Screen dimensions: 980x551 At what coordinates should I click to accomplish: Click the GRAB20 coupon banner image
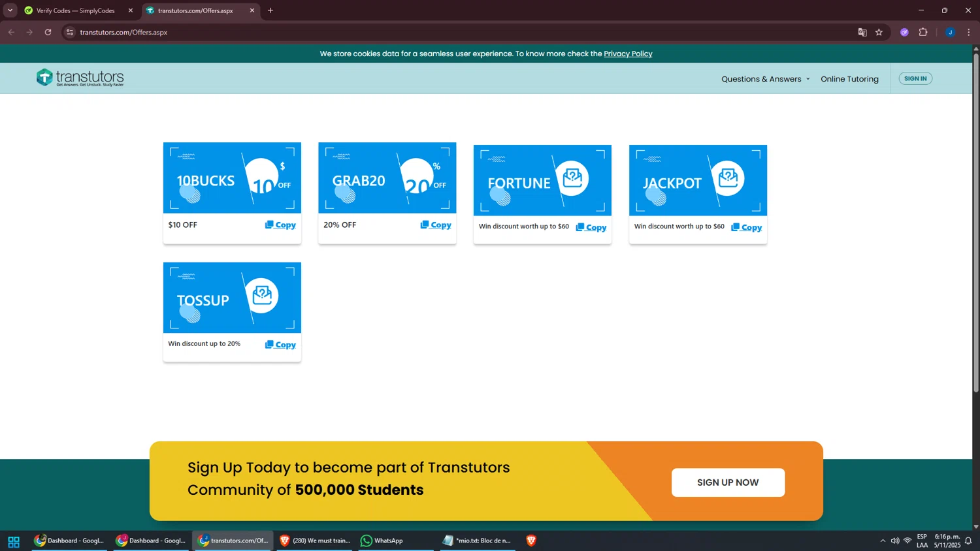pyautogui.click(x=387, y=178)
